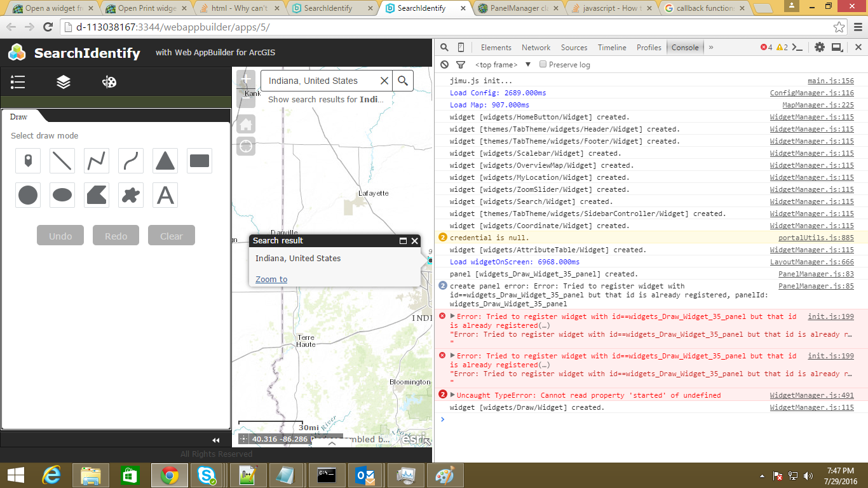Select the Ellipse draw mode icon

62,196
